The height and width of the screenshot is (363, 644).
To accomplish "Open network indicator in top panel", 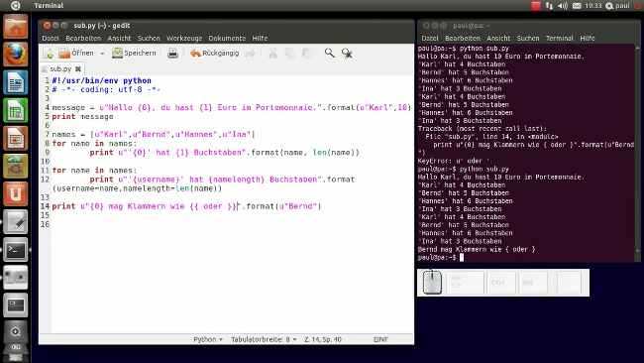I will click(x=549, y=5).
